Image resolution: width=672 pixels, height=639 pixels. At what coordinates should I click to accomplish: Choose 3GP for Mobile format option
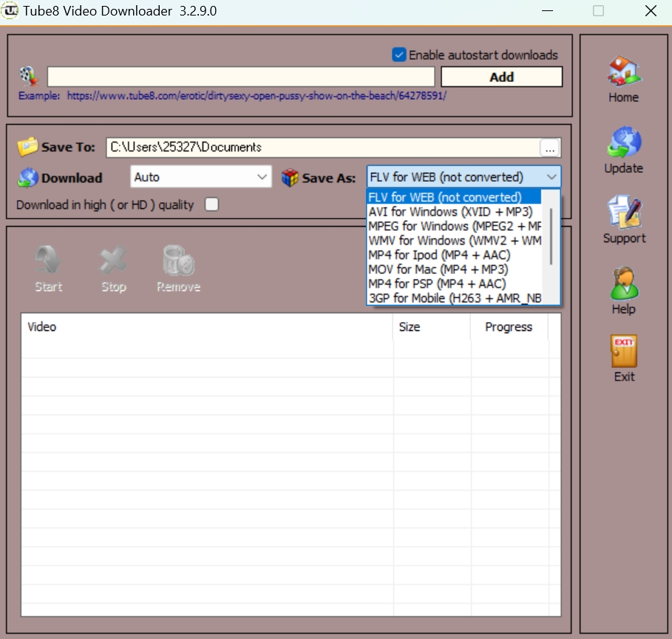pyautogui.click(x=455, y=298)
